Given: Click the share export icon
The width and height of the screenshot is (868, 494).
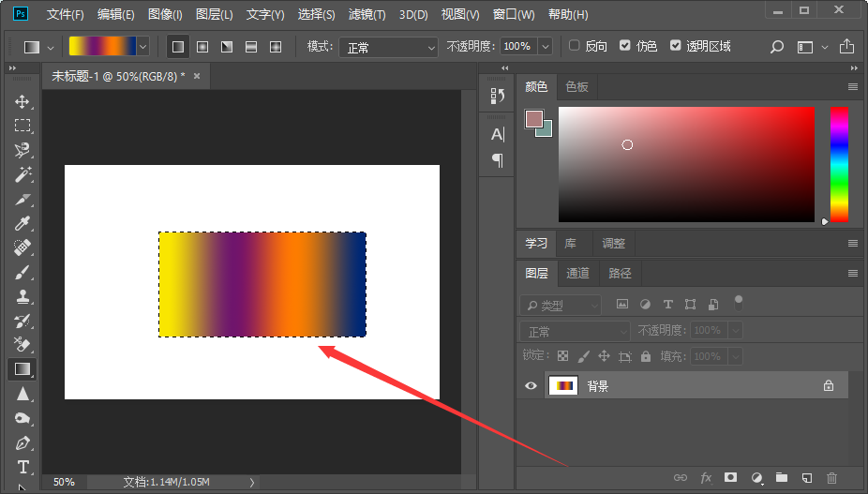Looking at the screenshot, I should coord(846,47).
